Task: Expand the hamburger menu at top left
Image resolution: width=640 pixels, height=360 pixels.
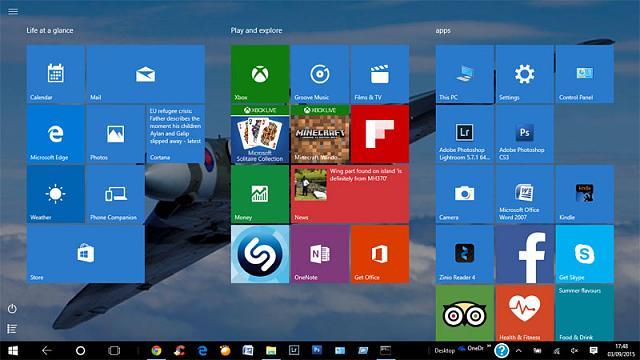Action: [13, 11]
